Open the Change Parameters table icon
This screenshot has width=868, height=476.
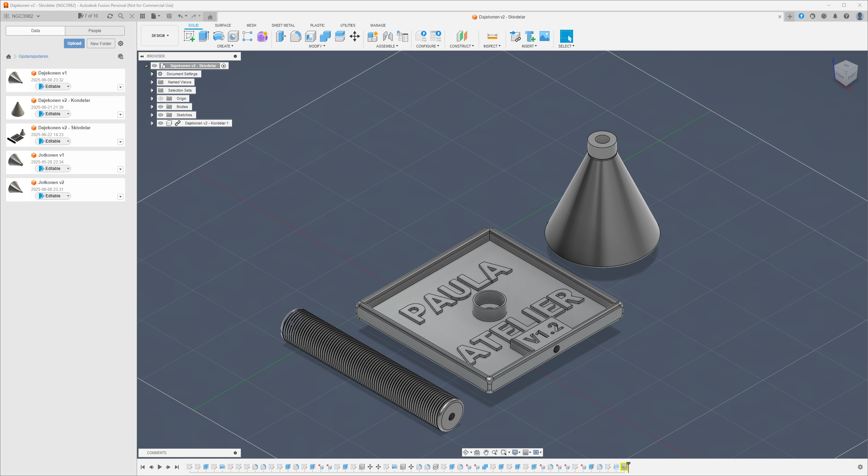point(403,36)
